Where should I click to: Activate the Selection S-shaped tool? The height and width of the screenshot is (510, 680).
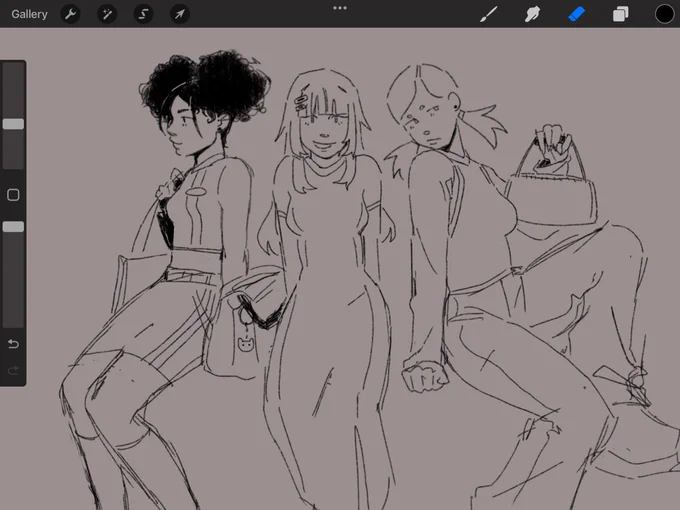tap(143, 14)
